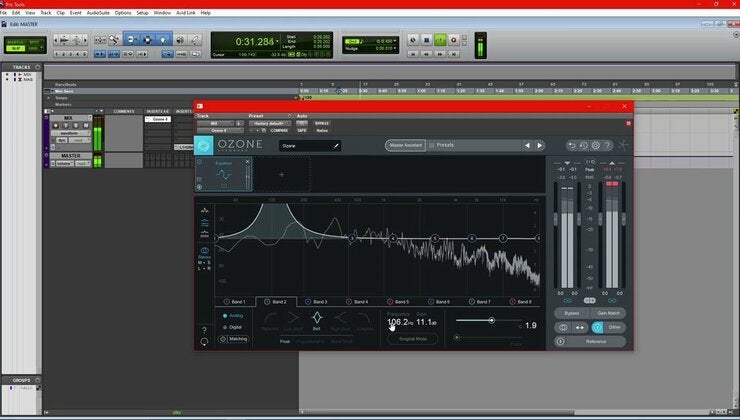Select the Equalizer module tile
The height and width of the screenshot is (420, 740).
pos(224,175)
